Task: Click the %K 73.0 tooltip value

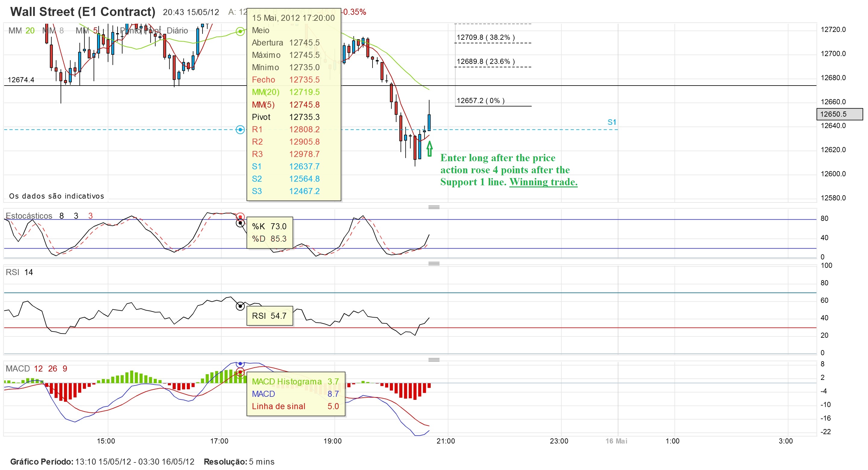Action: coord(269,226)
